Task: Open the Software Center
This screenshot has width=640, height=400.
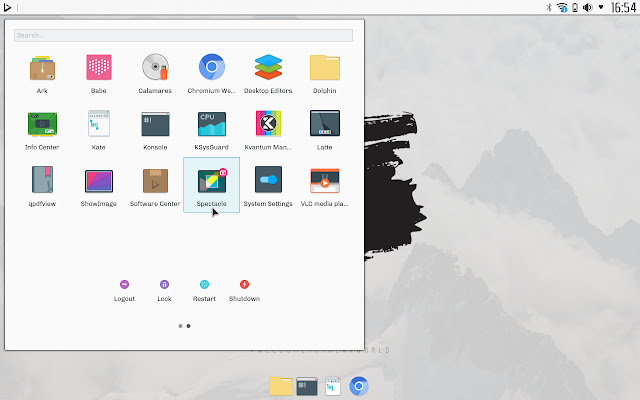Action: click(x=155, y=187)
